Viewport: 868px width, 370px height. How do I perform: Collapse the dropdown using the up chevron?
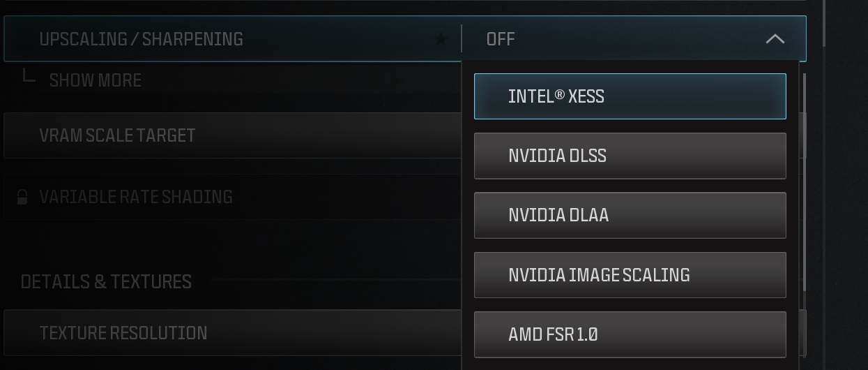tap(775, 39)
